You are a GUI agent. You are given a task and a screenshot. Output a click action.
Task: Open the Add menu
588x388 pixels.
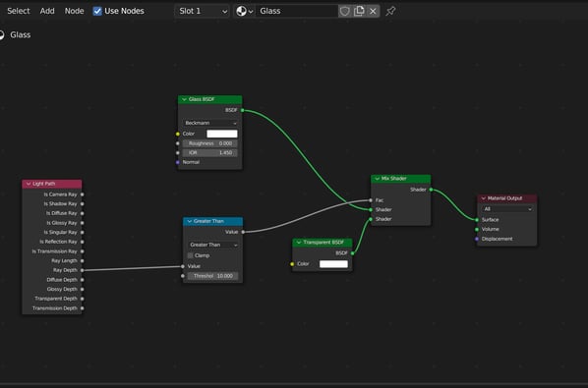pos(47,11)
